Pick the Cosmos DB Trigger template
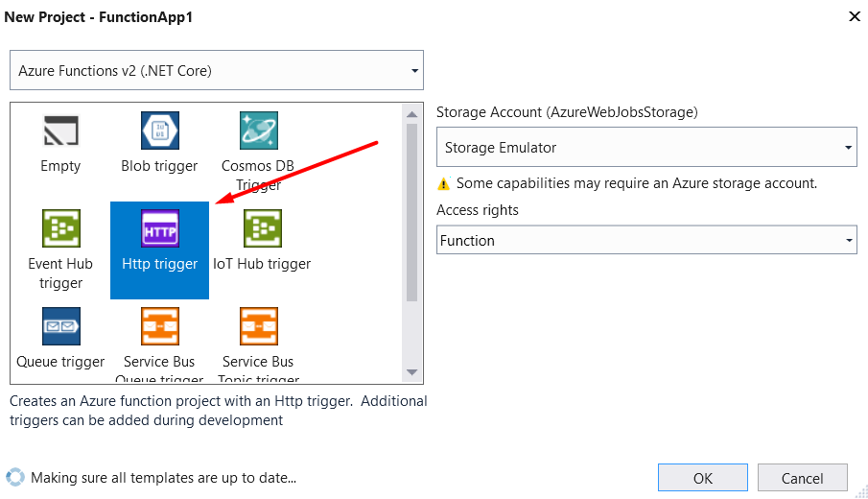The image size is (868, 499). [258, 152]
